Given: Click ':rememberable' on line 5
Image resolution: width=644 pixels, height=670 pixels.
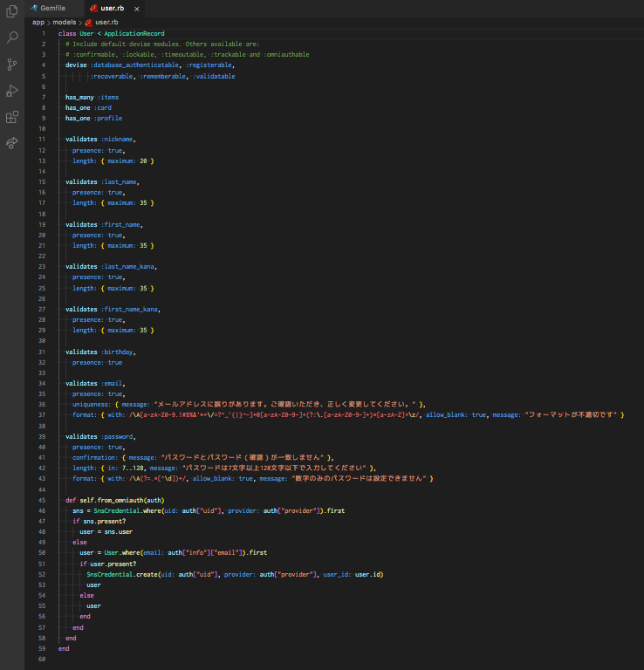Looking at the screenshot, I should [x=163, y=76].
